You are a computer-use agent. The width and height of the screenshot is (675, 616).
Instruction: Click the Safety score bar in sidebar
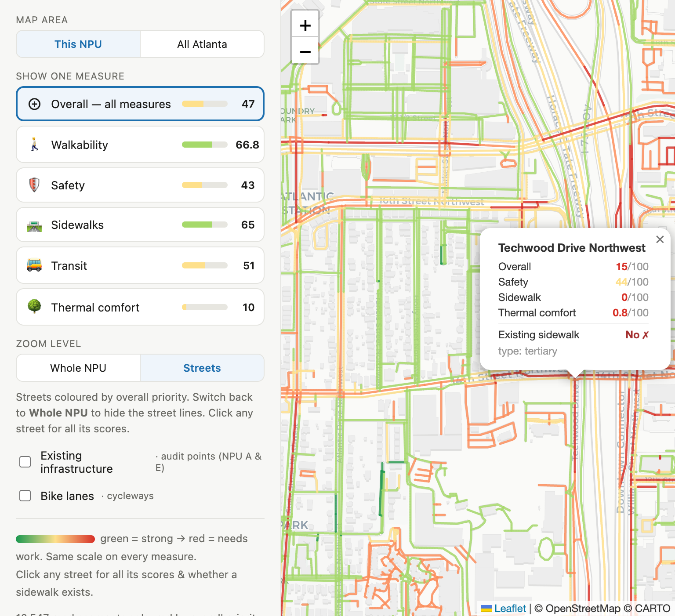pyautogui.click(x=205, y=185)
